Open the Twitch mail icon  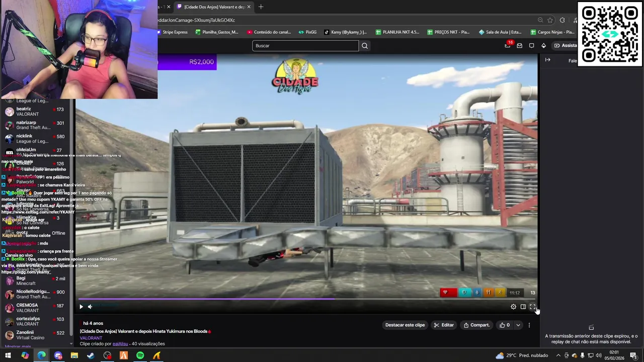(x=519, y=46)
